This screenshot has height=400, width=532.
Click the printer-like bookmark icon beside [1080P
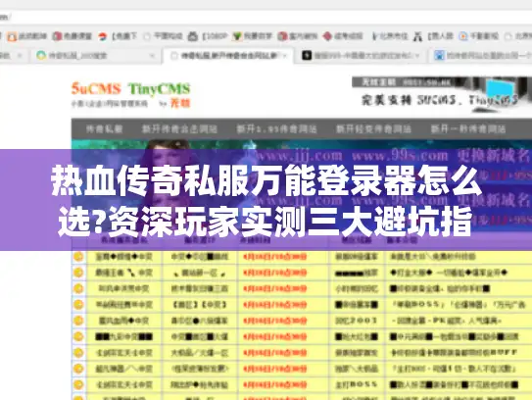click(x=193, y=36)
